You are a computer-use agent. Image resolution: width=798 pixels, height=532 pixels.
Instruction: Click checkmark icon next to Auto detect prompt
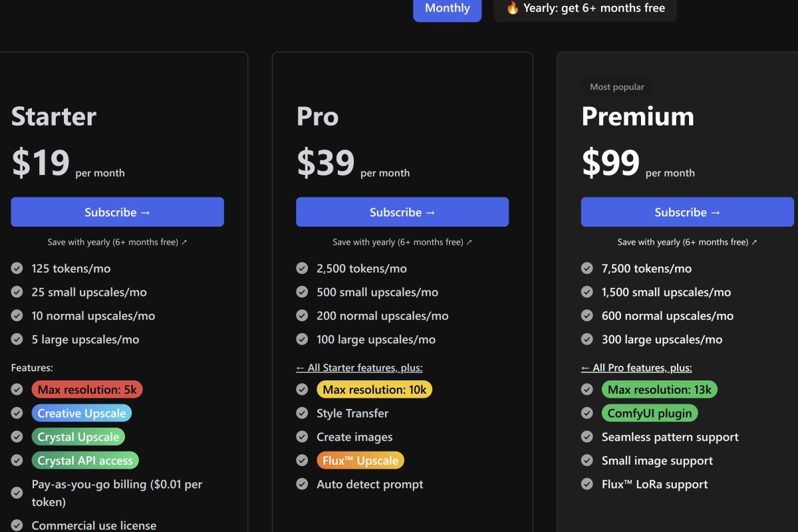pyautogui.click(x=302, y=484)
